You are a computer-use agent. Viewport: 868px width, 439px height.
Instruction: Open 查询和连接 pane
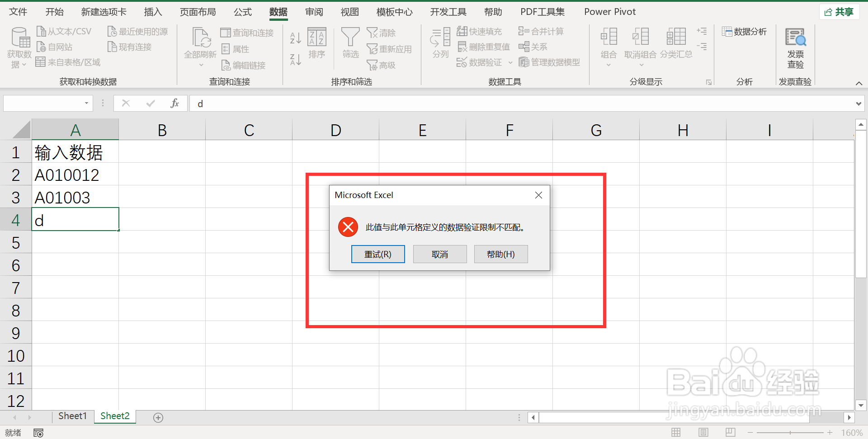point(247,33)
